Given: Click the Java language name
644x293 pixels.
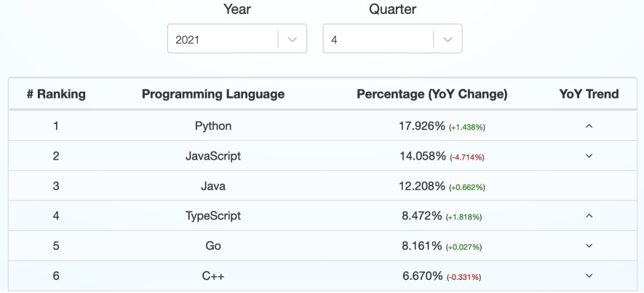Looking at the screenshot, I should coord(213,186).
